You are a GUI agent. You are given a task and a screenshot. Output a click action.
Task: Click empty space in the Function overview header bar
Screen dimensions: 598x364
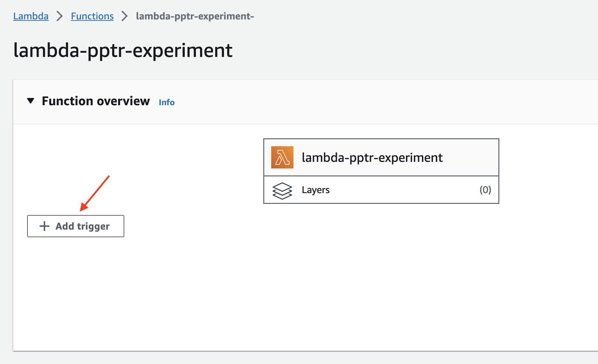click(x=382, y=102)
